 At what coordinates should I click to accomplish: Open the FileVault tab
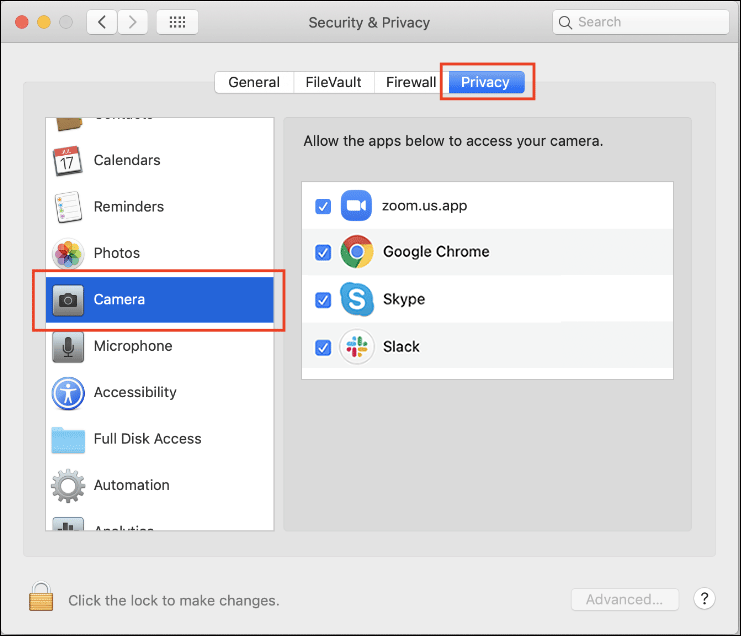pyautogui.click(x=333, y=82)
